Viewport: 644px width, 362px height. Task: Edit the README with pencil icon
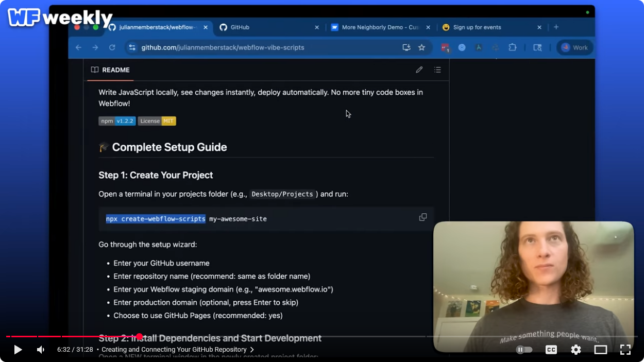click(x=419, y=70)
